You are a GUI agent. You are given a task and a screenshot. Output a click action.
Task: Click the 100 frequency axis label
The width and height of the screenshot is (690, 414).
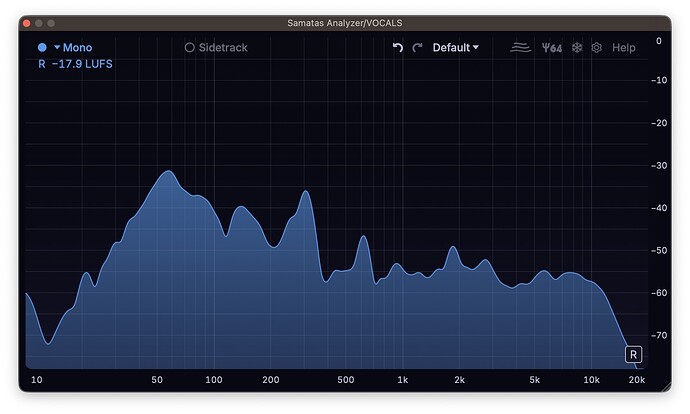click(214, 380)
